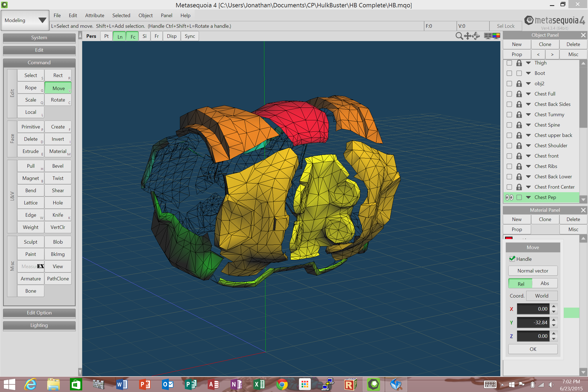Screen dimensions: 588x392
Task: Decrease the Y value with down arrow
Action: [554, 325]
